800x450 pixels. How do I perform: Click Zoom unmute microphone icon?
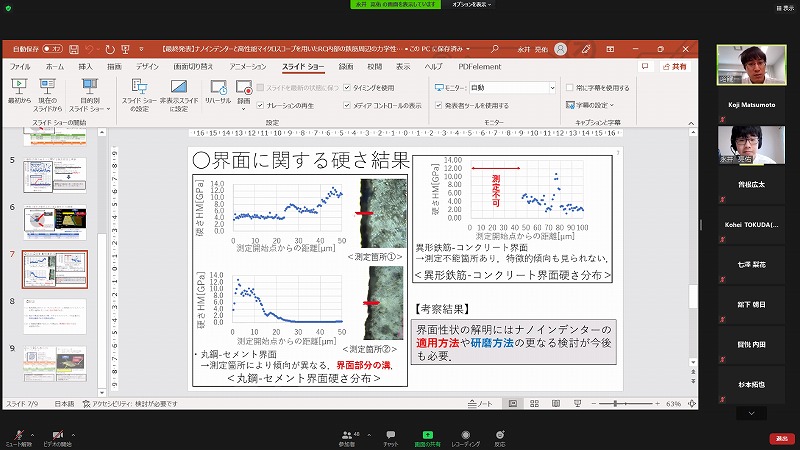(x=19, y=435)
